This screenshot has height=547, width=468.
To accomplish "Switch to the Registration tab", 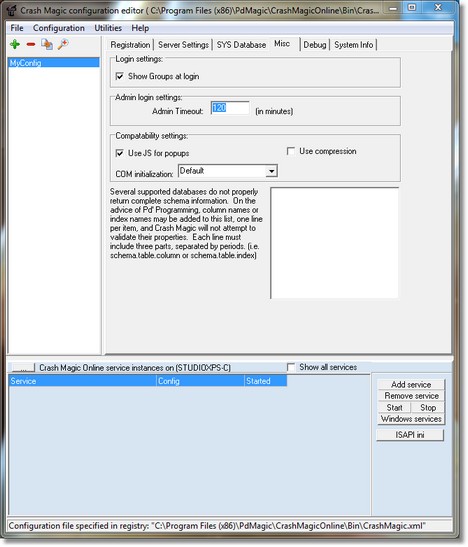I will (x=130, y=45).
